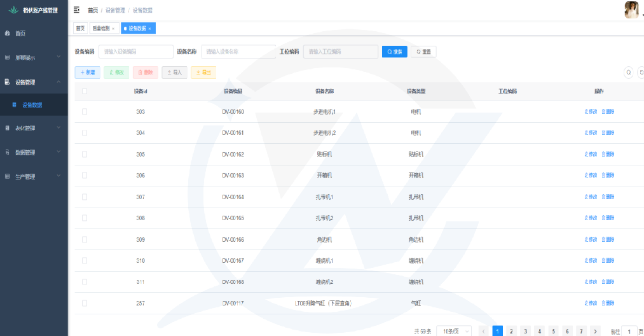This screenshot has height=336, width=644.
Task: Click 修改 for device DV-00160
Action: tap(591, 111)
